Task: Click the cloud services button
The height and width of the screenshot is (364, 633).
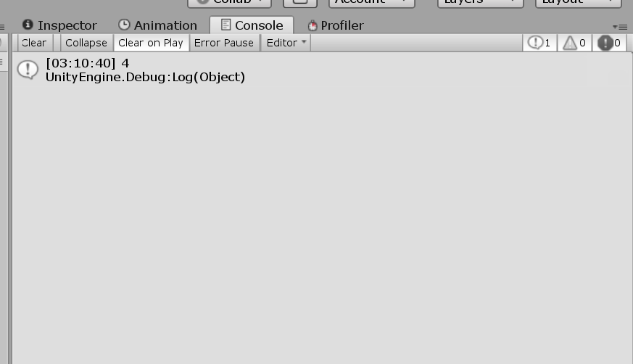Action: coord(300,2)
